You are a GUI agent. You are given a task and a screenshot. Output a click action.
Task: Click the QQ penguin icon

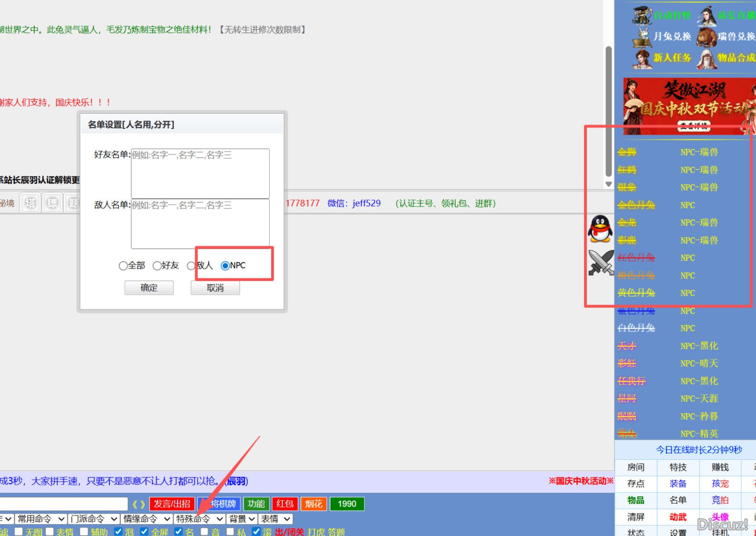point(600,228)
